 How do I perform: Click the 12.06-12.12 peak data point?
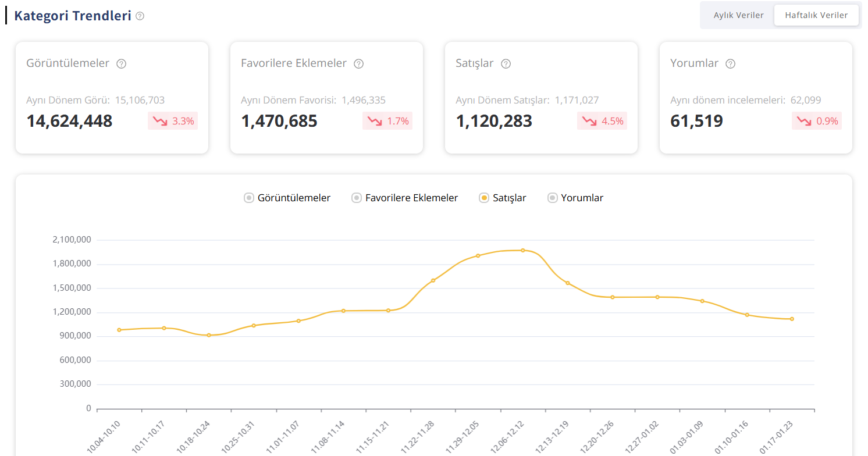point(522,250)
